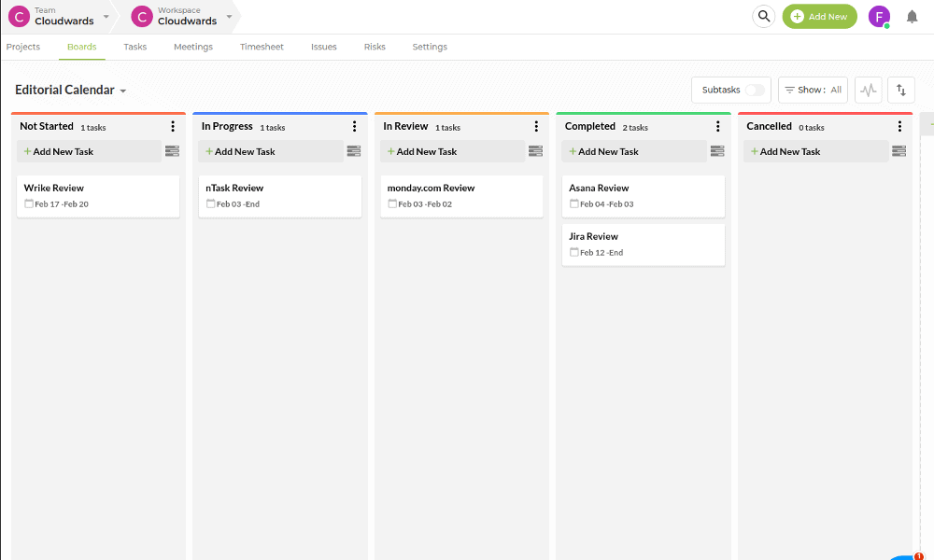Click the Feb 17 - Feb 20 date

click(x=62, y=204)
